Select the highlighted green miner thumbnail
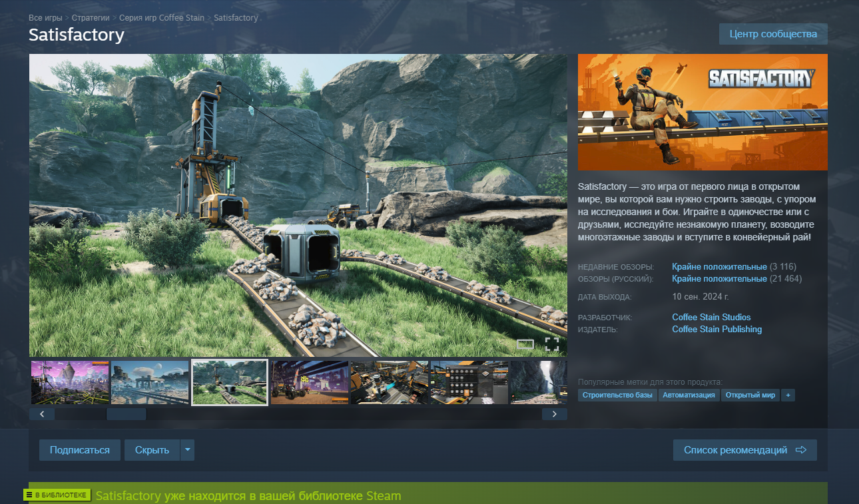Viewport: 859px width, 504px height. (x=230, y=382)
